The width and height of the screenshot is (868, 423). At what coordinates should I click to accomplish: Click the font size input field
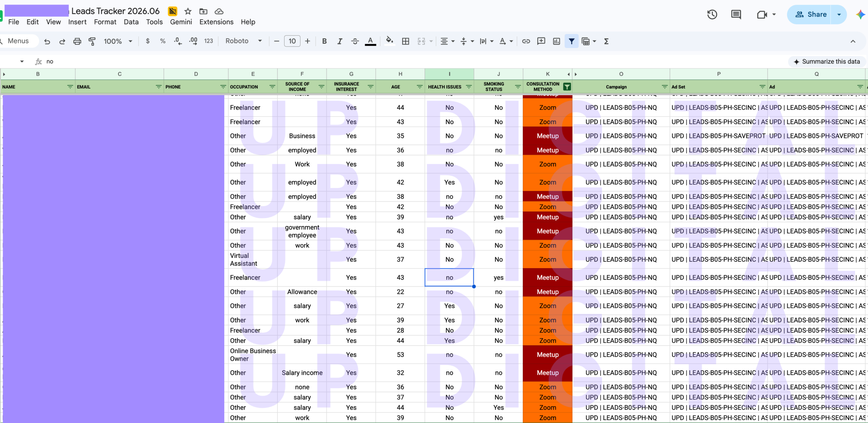[x=292, y=41]
